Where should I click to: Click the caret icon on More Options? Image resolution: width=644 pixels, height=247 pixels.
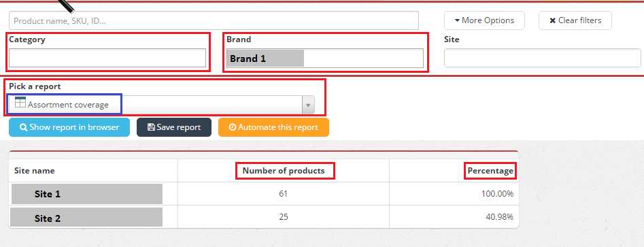(457, 20)
